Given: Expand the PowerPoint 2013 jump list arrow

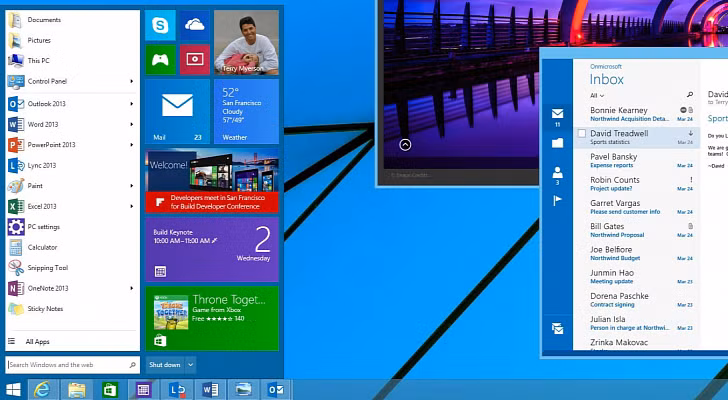Looking at the screenshot, I should pos(131,145).
